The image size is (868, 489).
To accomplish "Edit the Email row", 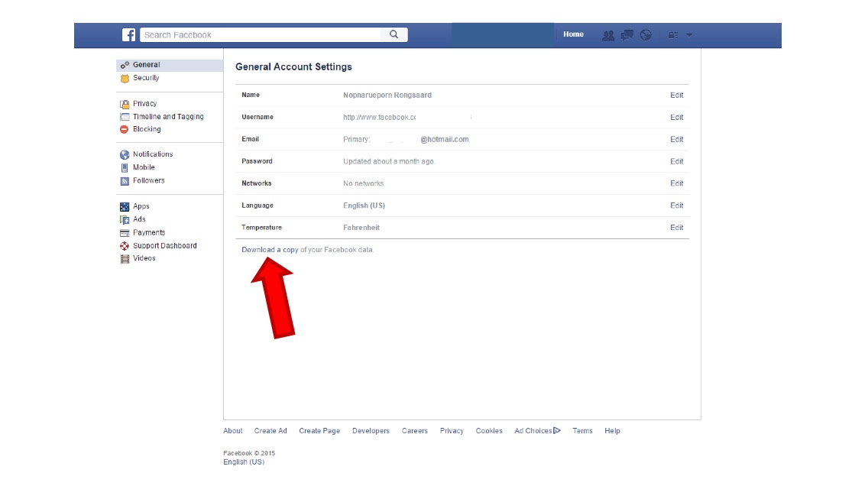I will pos(676,140).
